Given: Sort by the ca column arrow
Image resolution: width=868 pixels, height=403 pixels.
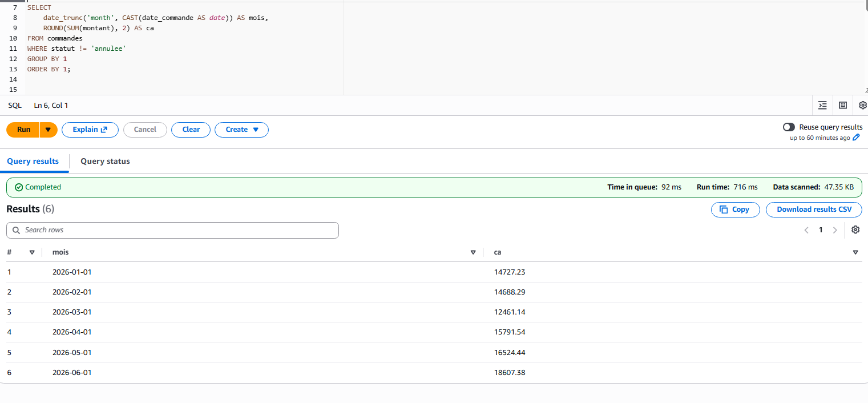Looking at the screenshot, I should pos(855,252).
